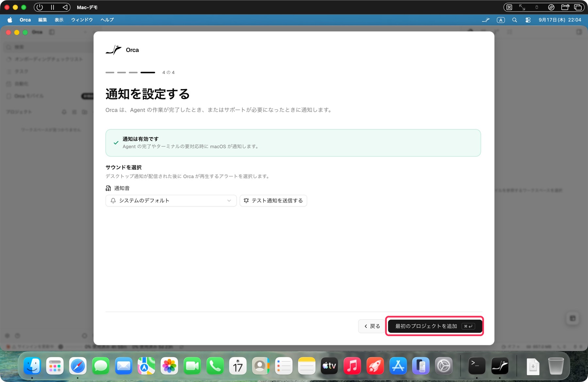
Task: Click the サウンドを選択 section label
Action: tap(123, 167)
